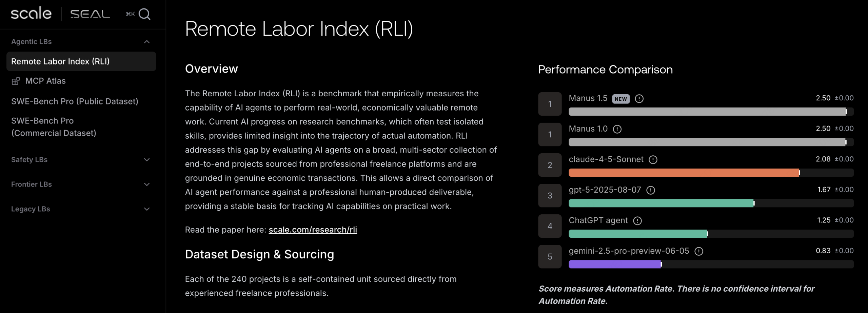Open info icon next to Manus 1.0
This screenshot has width=868, height=313.
click(x=617, y=129)
